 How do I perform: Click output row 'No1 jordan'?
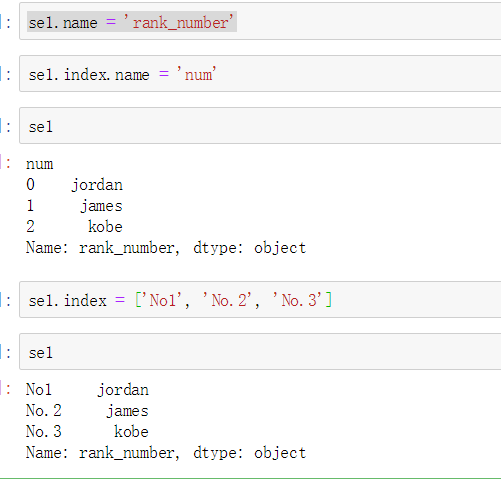click(87, 390)
